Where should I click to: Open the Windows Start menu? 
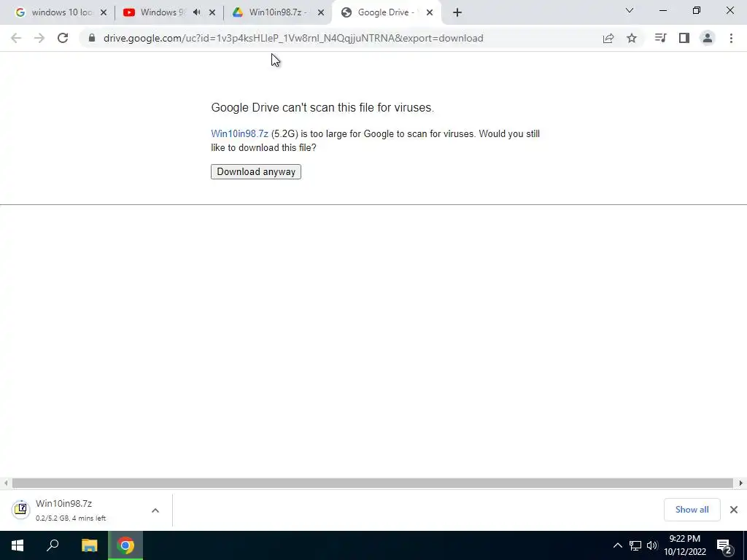click(18, 545)
